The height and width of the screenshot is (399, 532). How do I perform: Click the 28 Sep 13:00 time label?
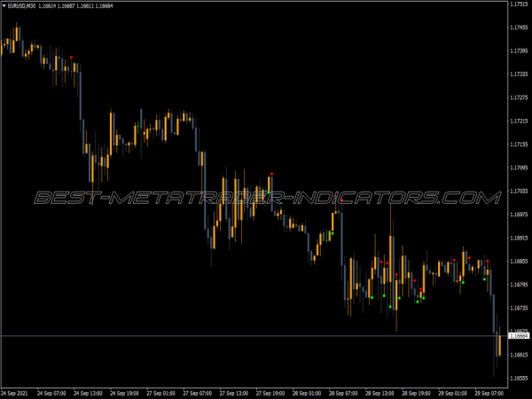[x=380, y=393]
